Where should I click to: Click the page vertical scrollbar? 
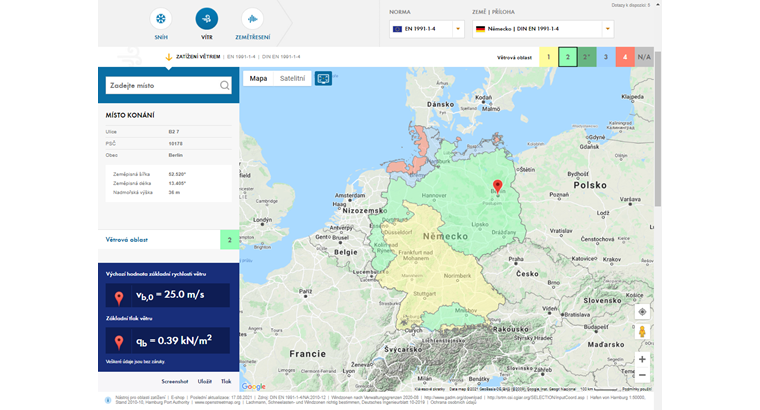(658, 129)
